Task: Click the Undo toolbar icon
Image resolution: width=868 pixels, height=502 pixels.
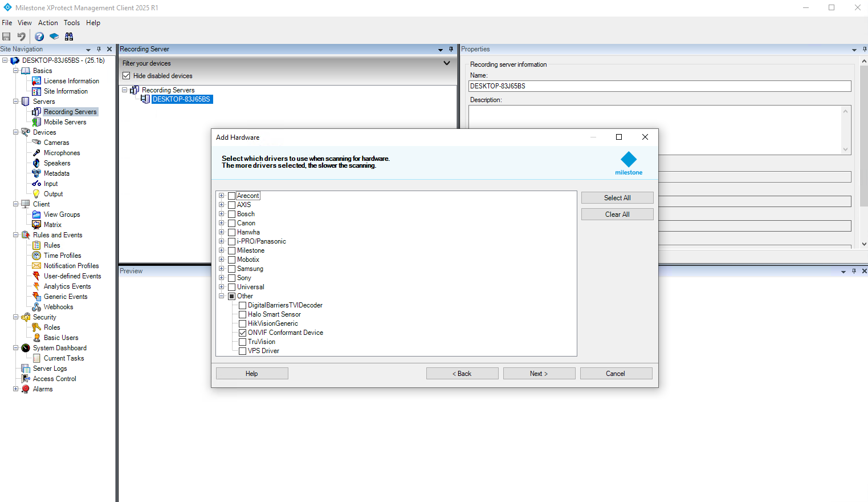Action: tap(22, 37)
